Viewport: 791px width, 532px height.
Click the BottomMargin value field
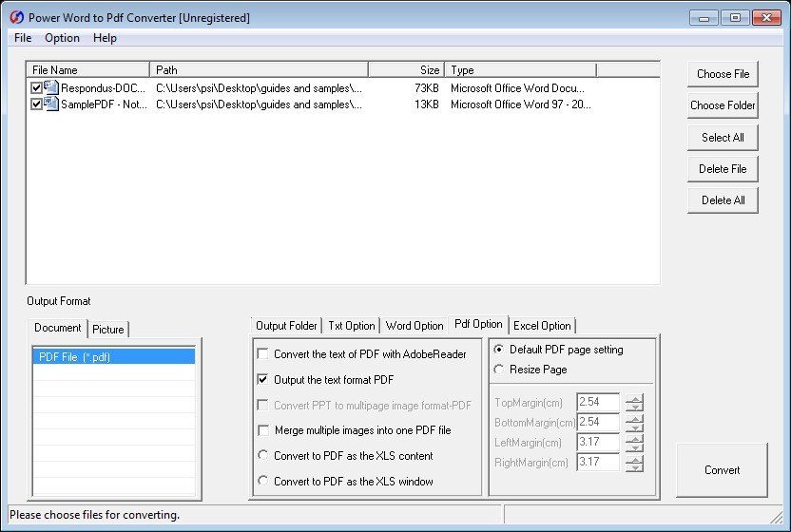pyautogui.click(x=598, y=422)
